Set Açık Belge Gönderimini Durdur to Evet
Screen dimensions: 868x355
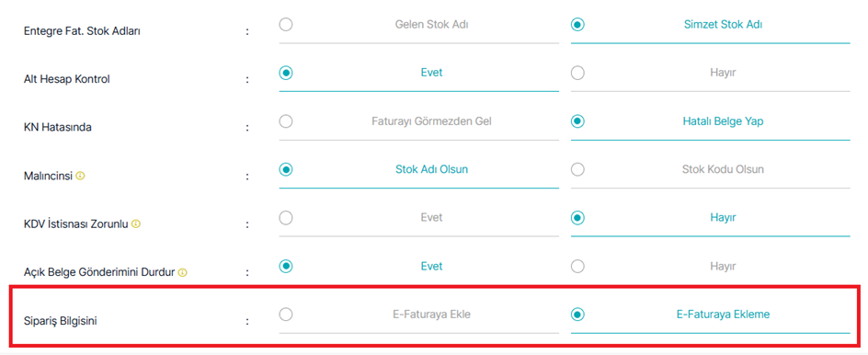point(286,267)
